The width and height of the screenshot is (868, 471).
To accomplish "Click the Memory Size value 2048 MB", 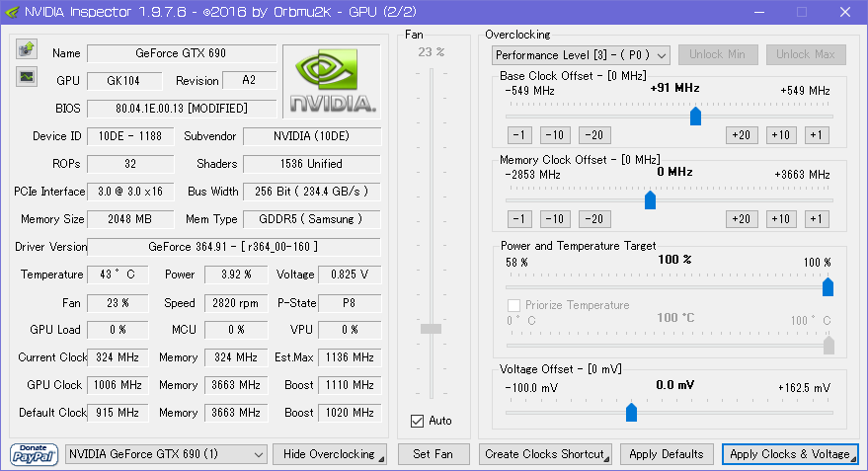I will point(130,219).
